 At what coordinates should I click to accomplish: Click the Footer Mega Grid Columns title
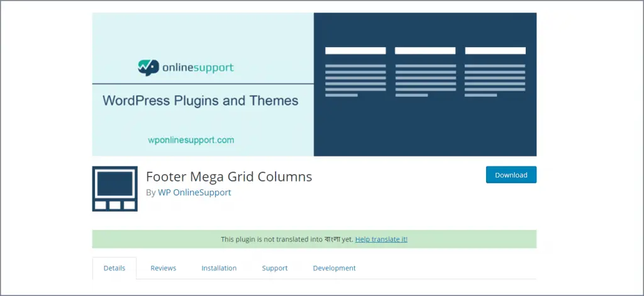229,177
